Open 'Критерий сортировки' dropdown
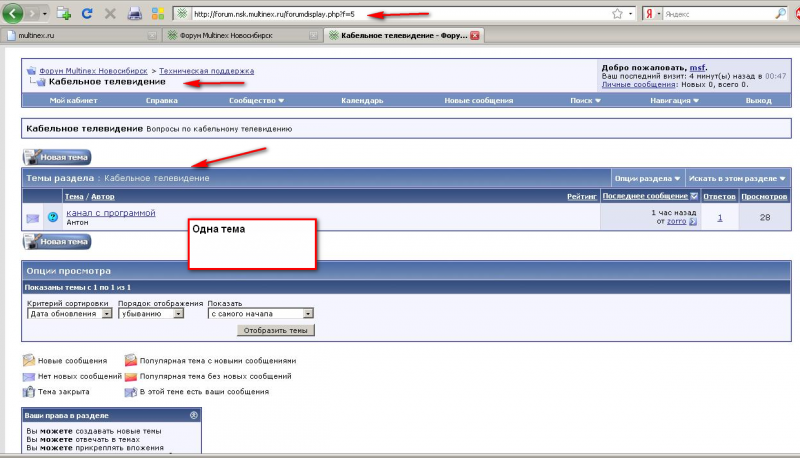800x458 pixels. tap(70, 314)
